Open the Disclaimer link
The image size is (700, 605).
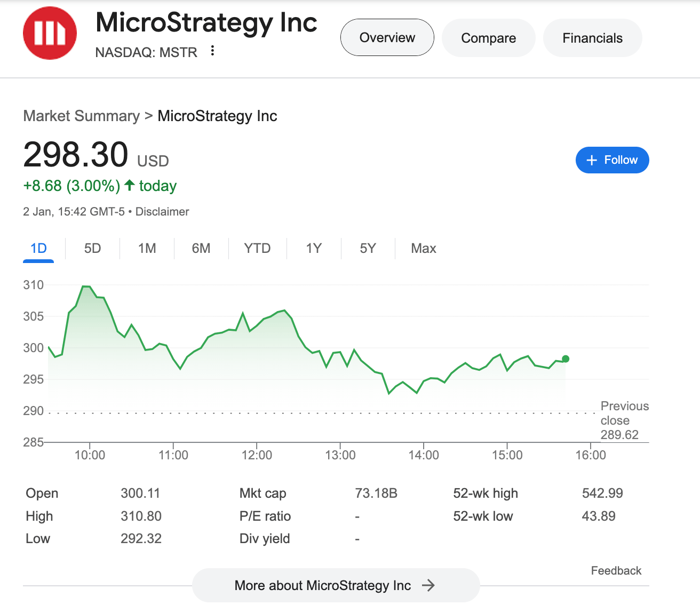click(x=162, y=212)
